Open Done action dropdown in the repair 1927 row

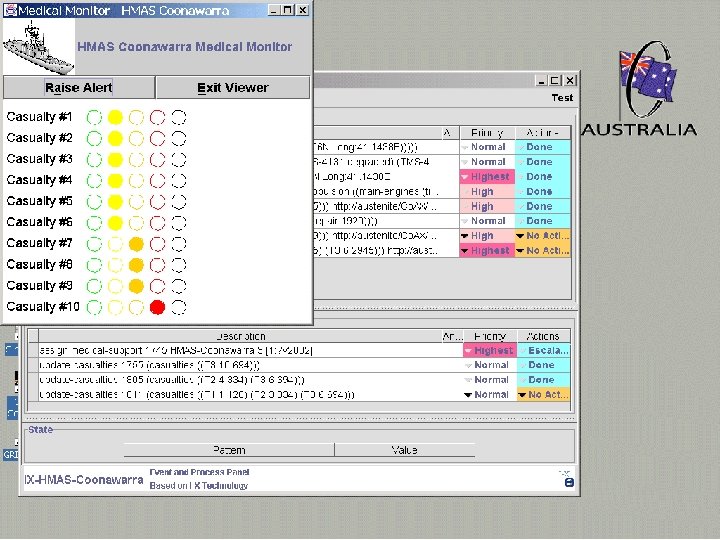point(543,221)
